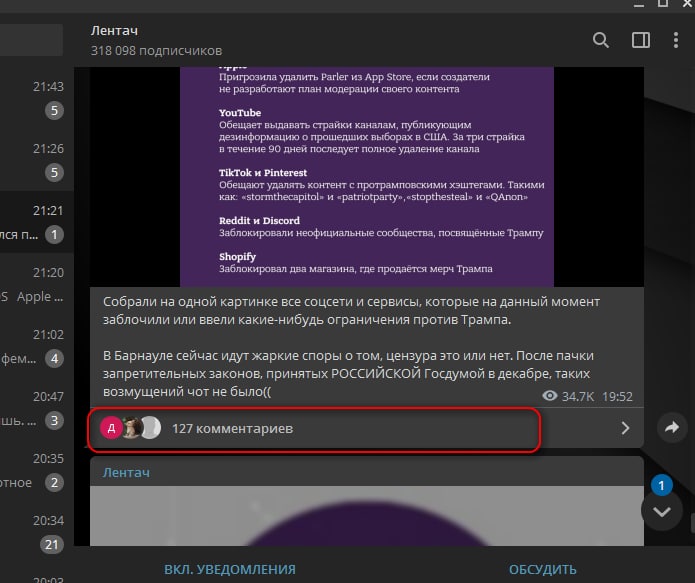
Task: Share the post with forward arrow
Action: (672, 427)
